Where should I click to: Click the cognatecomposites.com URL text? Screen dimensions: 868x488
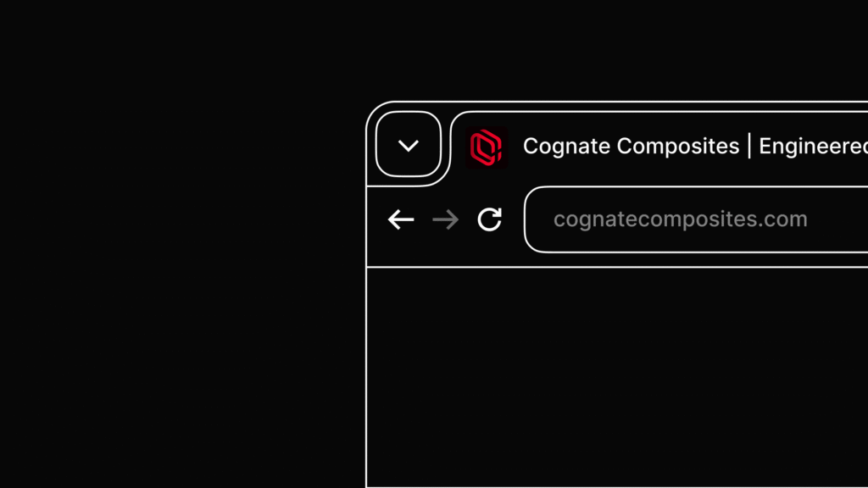click(681, 219)
